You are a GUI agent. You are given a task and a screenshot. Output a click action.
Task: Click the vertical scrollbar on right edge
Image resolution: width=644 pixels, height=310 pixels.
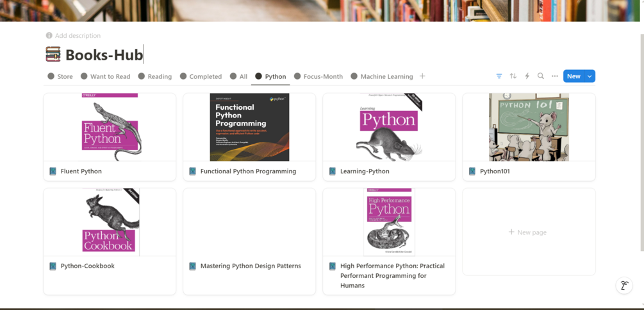(x=641, y=141)
